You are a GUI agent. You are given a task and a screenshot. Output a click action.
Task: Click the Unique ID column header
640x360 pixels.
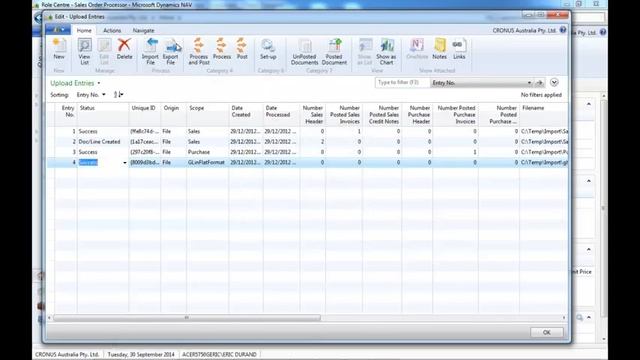[x=145, y=114]
